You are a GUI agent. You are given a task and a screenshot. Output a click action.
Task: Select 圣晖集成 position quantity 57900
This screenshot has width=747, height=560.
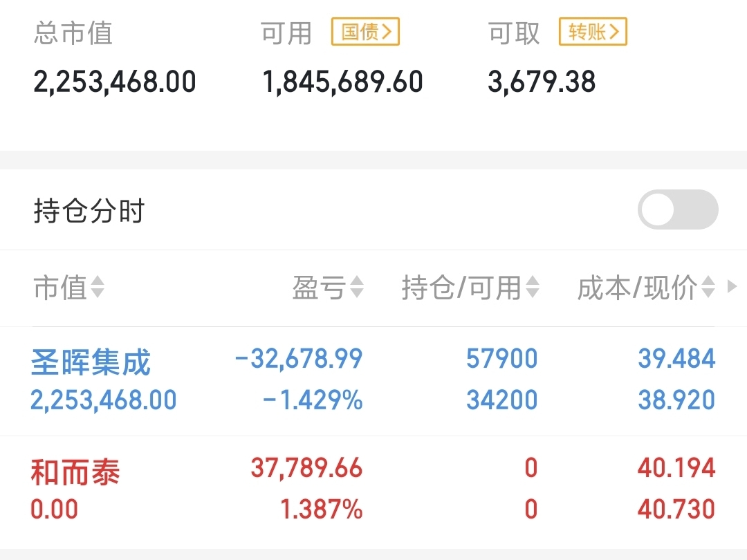click(x=502, y=359)
